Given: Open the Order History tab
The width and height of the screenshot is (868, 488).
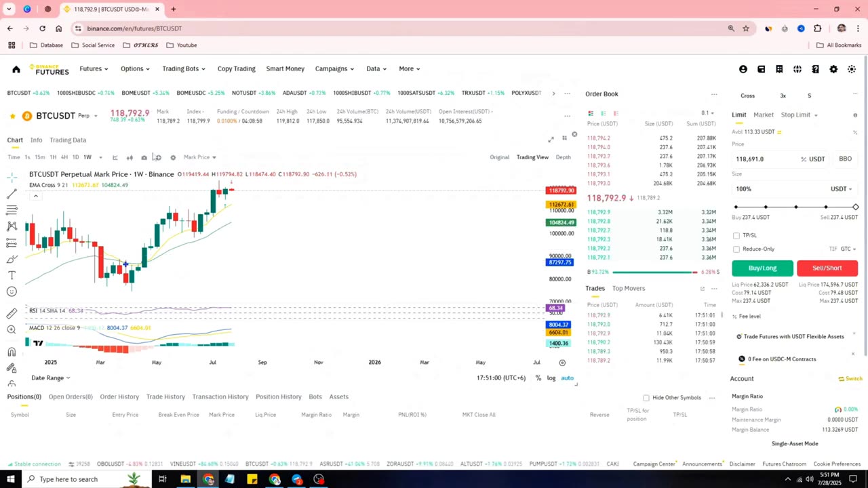Looking at the screenshot, I should pos(119,397).
